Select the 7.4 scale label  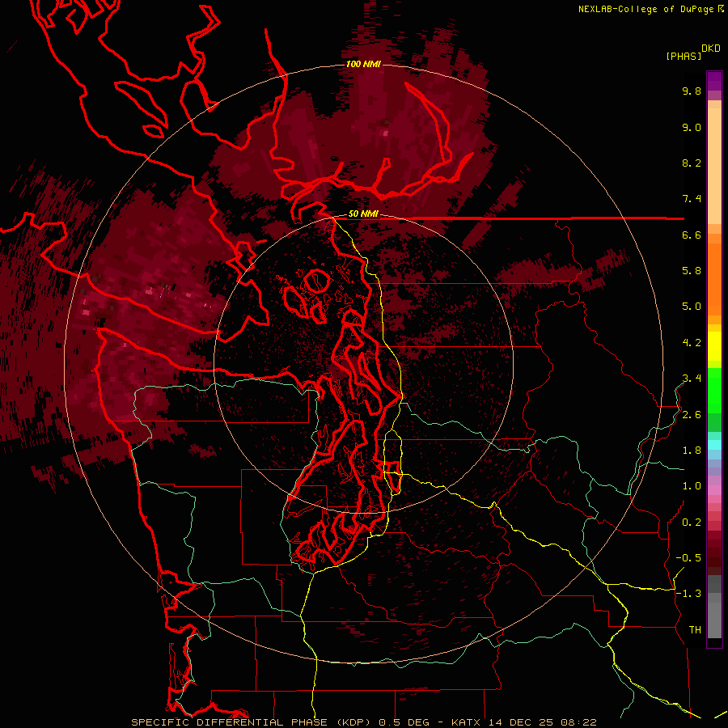(x=692, y=199)
